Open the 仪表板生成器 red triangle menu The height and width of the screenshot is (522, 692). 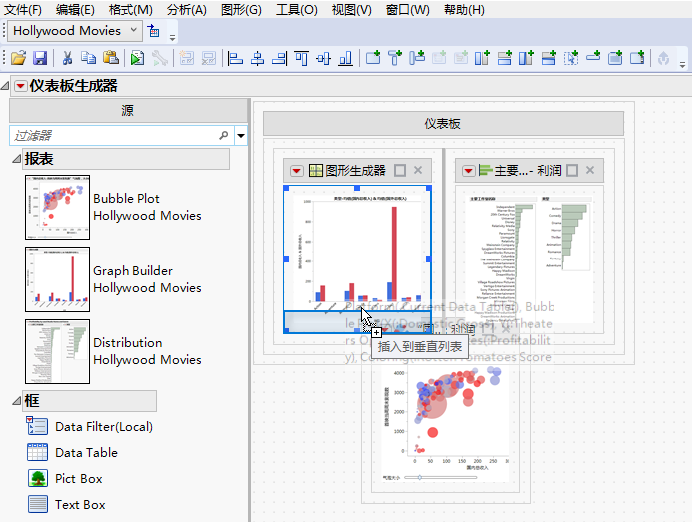tap(20, 86)
